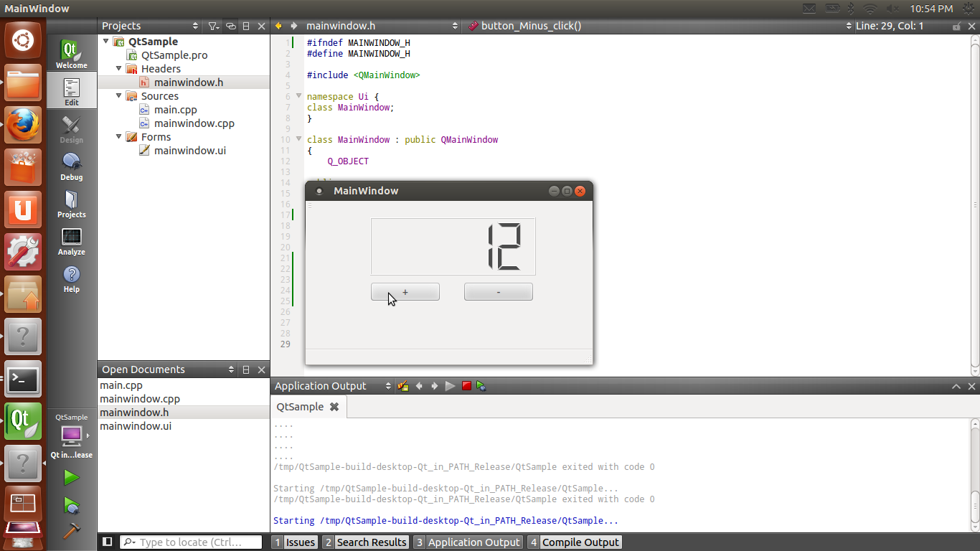
Task: Open the Compile Output pane
Action: [x=574, y=542]
